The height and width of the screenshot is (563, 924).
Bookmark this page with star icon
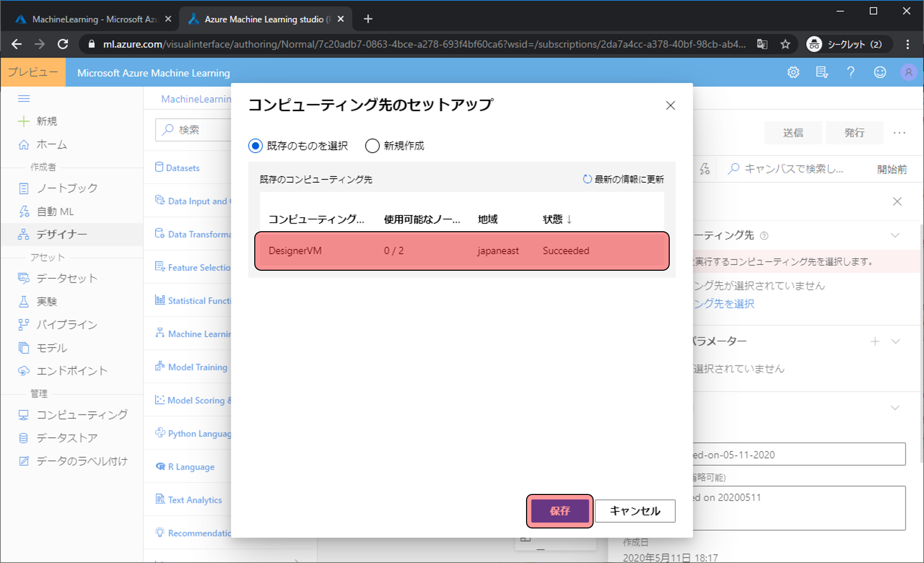[785, 45]
